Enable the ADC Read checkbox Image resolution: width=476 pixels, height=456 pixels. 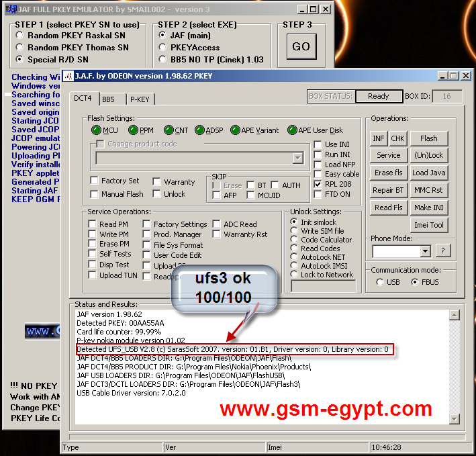(216, 224)
